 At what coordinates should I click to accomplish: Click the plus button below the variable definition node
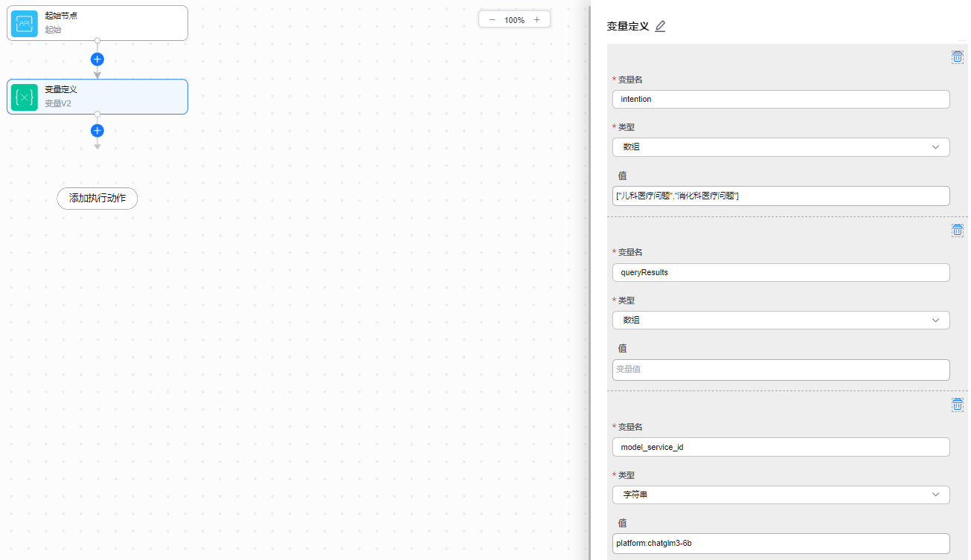tap(97, 131)
